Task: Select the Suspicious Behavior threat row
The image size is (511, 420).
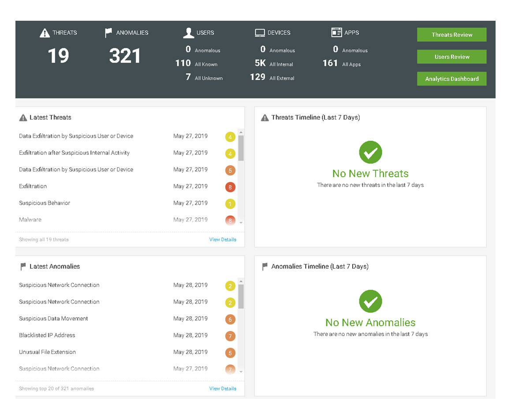Action: pyautogui.click(x=45, y=203)
